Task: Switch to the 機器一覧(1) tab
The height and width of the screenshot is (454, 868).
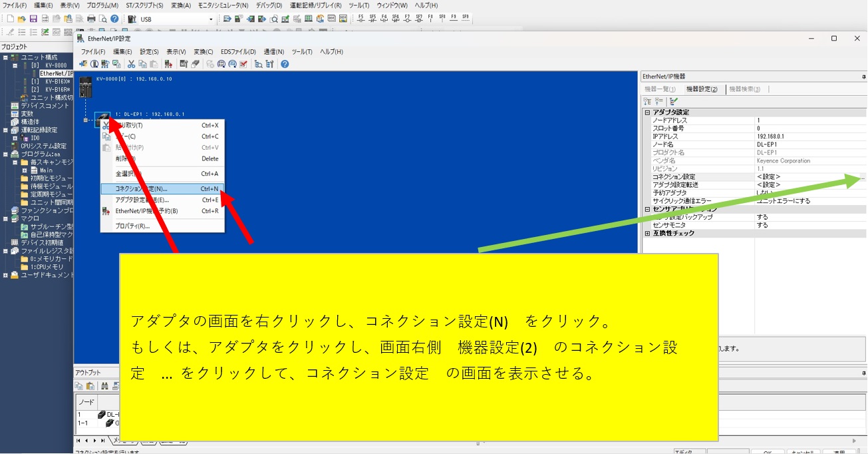Action: pos(660,89)
